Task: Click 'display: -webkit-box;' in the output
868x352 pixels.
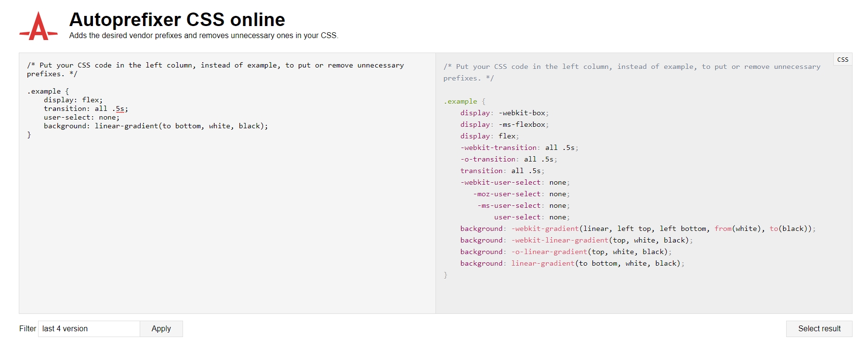Action: (504, 113)
